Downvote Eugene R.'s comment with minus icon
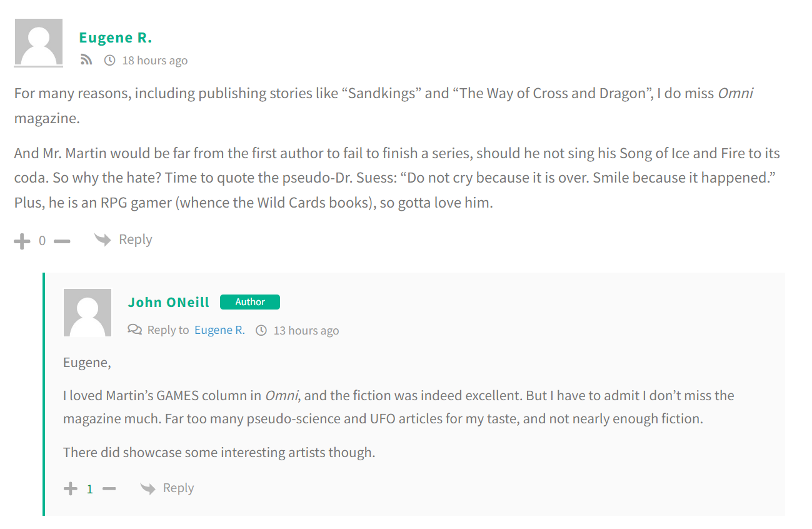This screenshot has height=529, width=812. click(x=62, y=241)
